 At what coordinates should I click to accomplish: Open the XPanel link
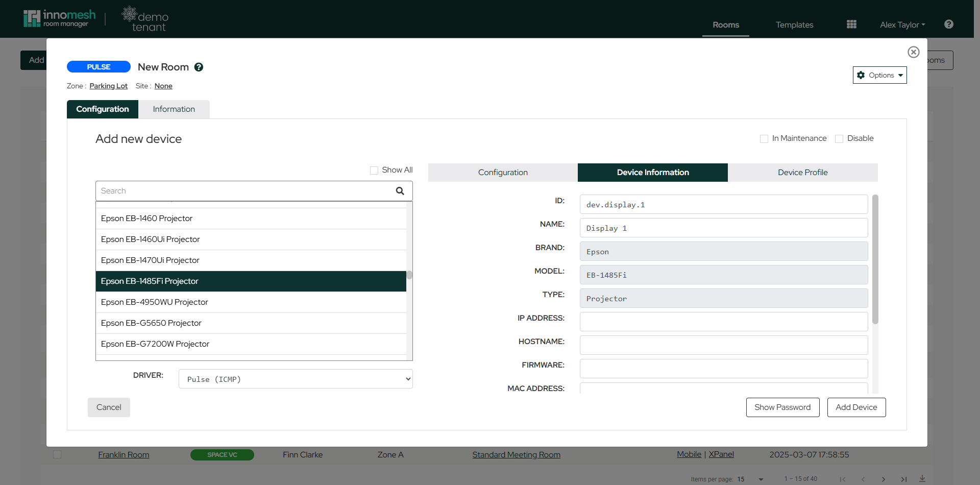pyautogui.click(x=721, y=454)
